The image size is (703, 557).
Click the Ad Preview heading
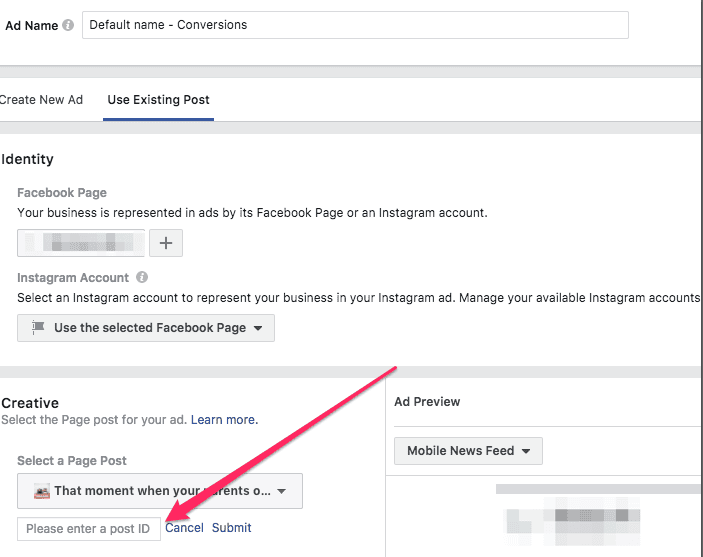point(427,401)
